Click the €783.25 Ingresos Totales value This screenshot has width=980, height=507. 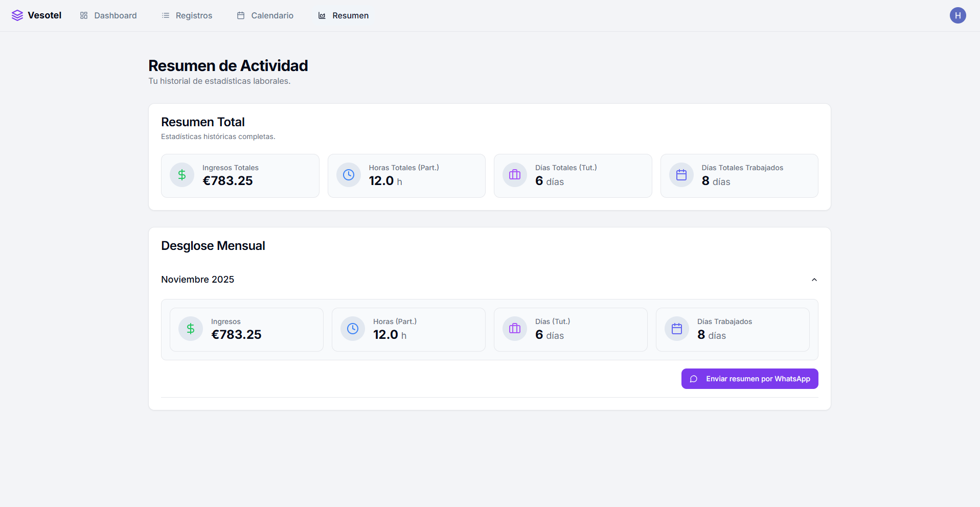point(227,181)
